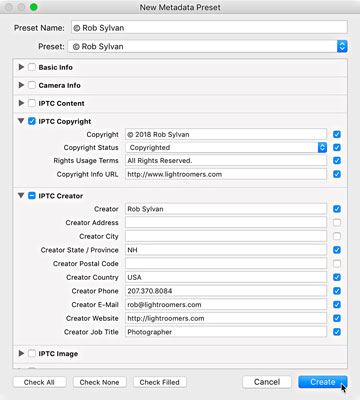Edit the Creator State / Province field
Viewport: 360px width, 400px height.
click(226, 250)
